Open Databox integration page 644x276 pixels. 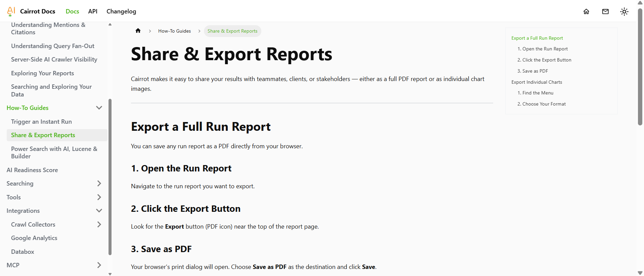pyautogui.click(x=23, y=252)
